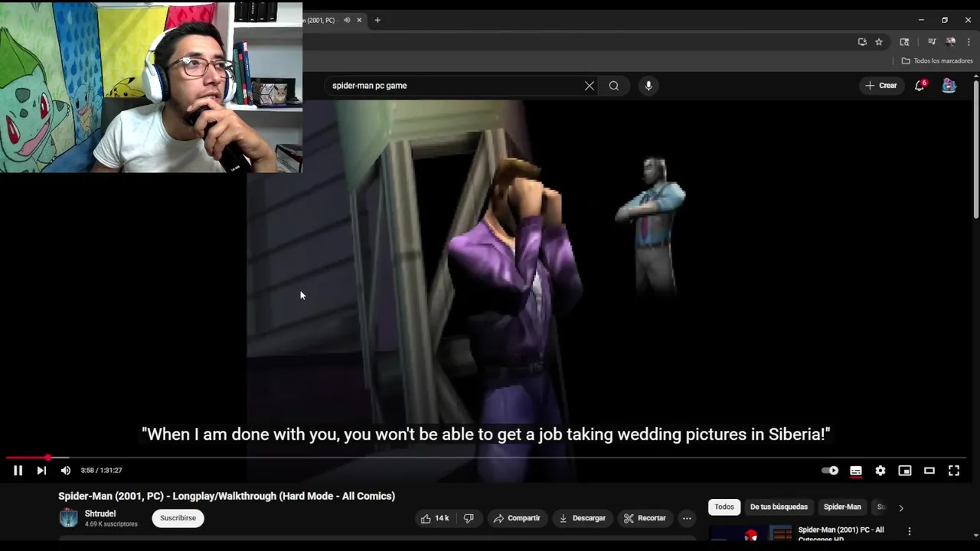The height and width of the screenshot is (551, 980).
Task: Click the Recortar clip button
Action: pos(645,518)
